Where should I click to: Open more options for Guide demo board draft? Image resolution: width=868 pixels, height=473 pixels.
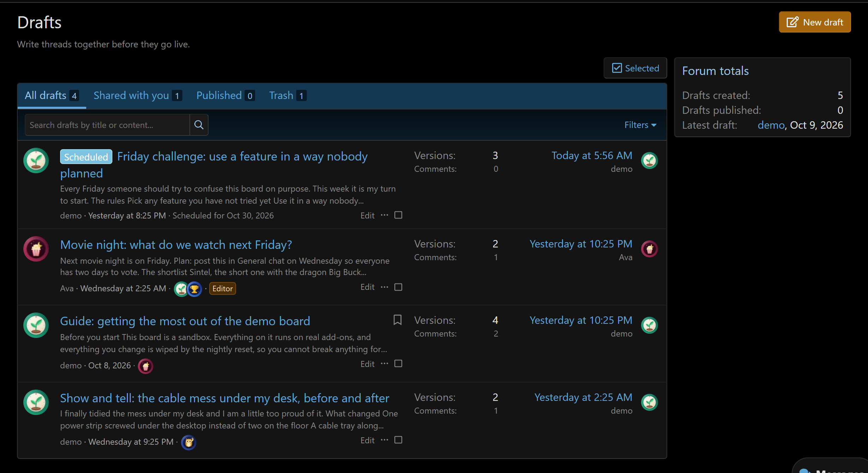point(385,364)
